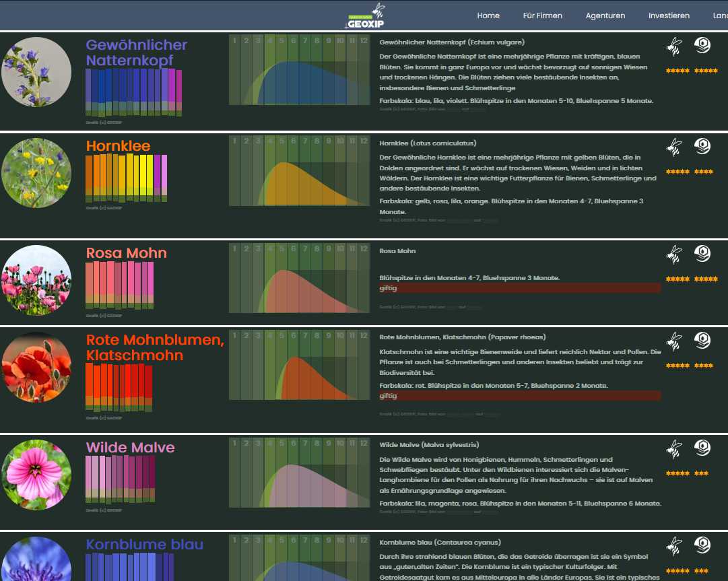
Task: Click the Klatschmohn red bloom chart
Action: coord(300,365)
